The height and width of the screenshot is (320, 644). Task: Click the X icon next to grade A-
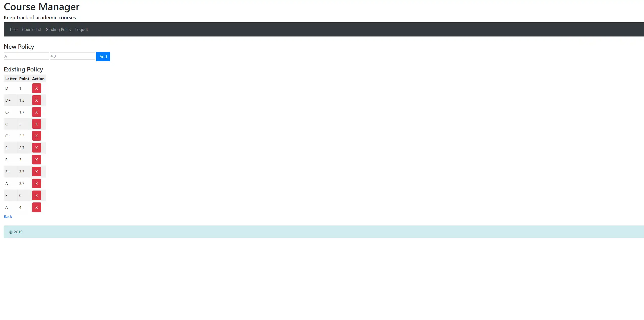36,184
